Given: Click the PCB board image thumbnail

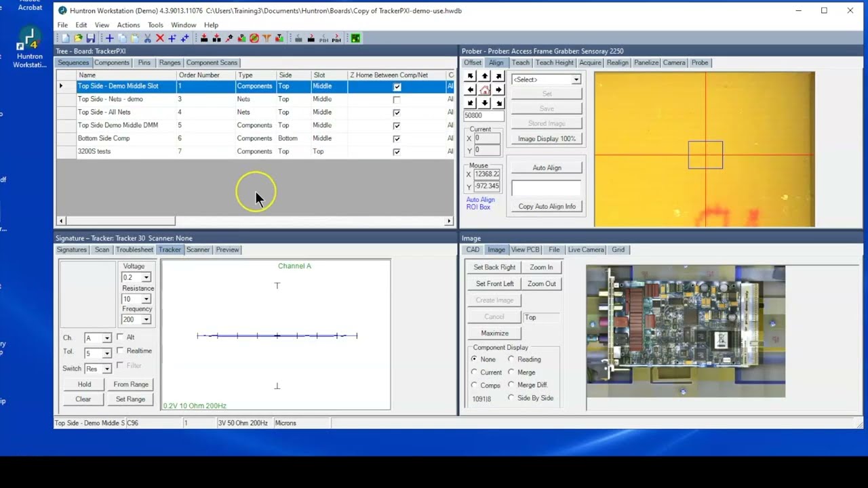Looking at the screenshot, I should pyautogui.click(x=686, y=331).
